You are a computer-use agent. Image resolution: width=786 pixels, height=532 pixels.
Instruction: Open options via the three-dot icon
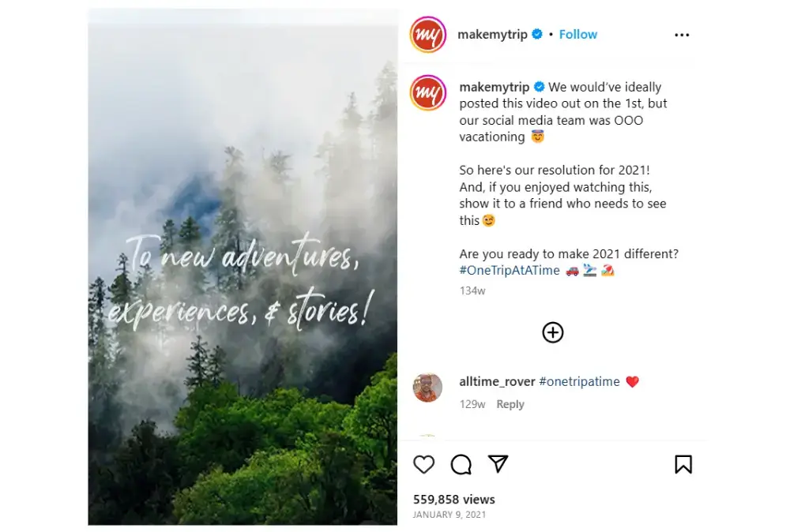pyautogui.click(x=682, y=34)
